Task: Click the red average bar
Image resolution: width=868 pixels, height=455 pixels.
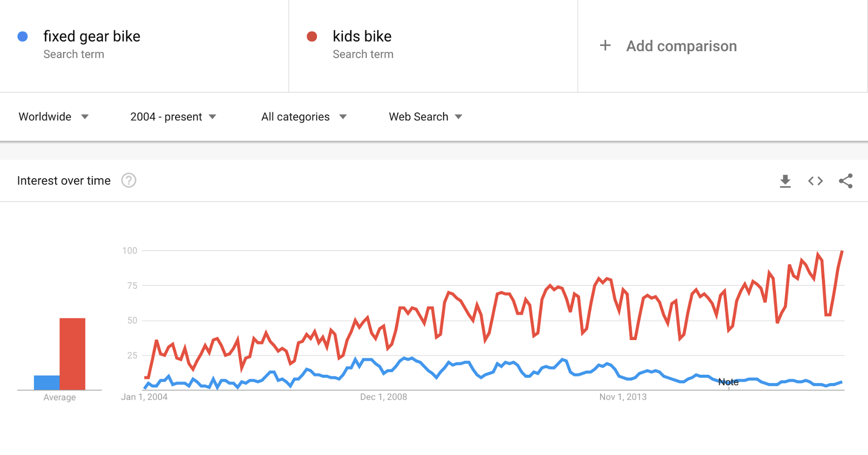Action: tap(72, 354)
